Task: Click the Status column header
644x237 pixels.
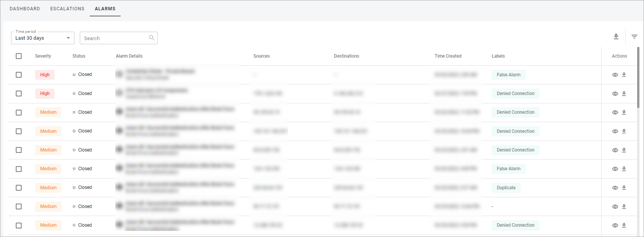Action: [x=79, y=56]
